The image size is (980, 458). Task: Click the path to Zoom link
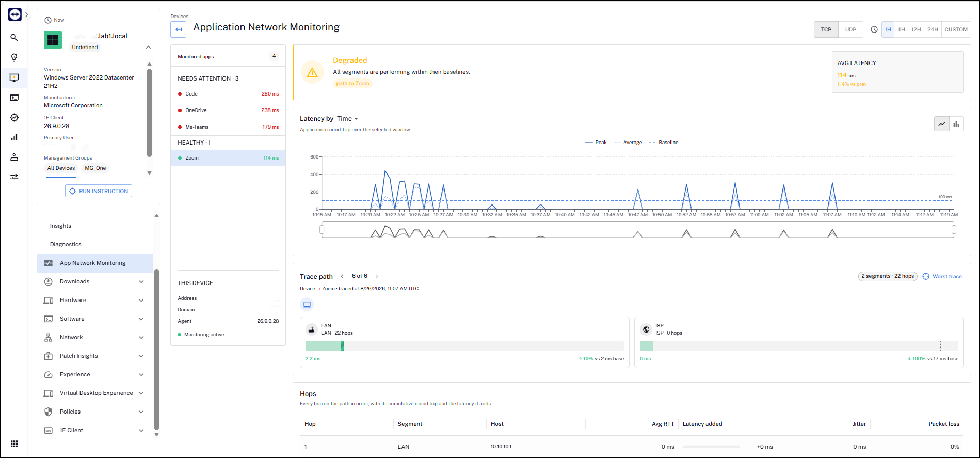click(x=352, y=84)
